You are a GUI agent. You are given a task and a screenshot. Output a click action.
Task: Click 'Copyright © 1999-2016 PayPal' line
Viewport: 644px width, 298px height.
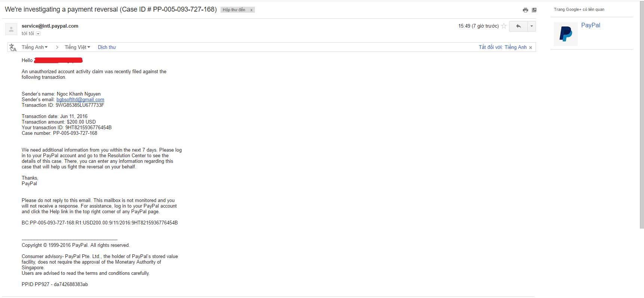tap(76, 245)
